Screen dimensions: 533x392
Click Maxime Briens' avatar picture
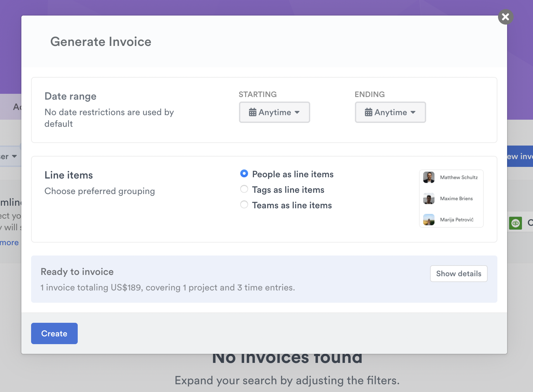(x=429, y=198)
